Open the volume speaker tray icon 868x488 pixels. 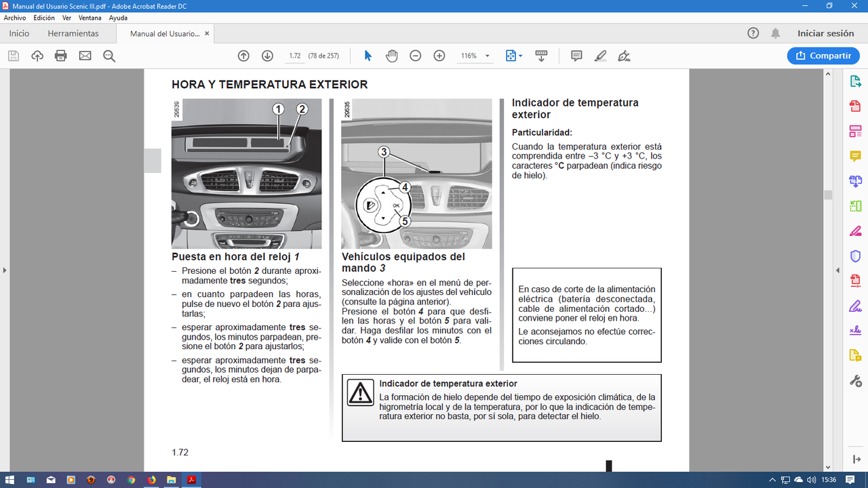812,480
